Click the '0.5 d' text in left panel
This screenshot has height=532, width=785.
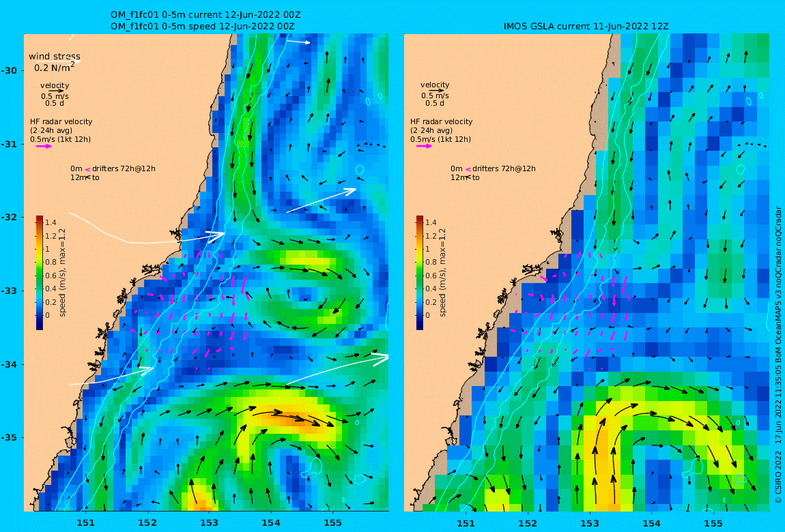coord(55,103)
